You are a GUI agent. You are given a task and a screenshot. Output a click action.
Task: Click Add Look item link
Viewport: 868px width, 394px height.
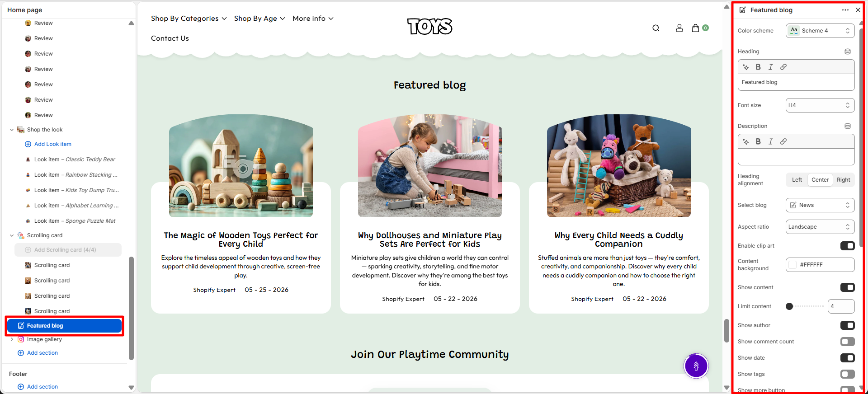pos(53,144)
